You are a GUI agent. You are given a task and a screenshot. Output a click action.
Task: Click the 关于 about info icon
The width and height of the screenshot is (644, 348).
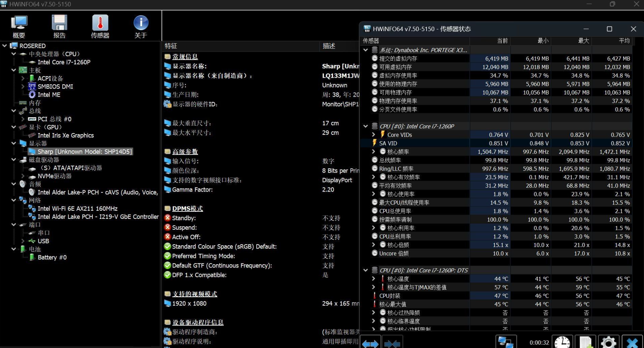pyautogui.click(x=141, y=26)
